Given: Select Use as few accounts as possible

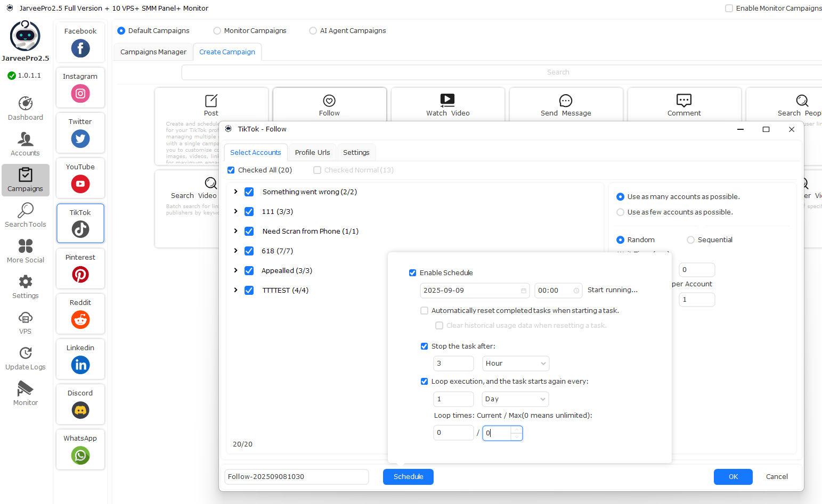Looking at the screenshot, I should 620,212.
